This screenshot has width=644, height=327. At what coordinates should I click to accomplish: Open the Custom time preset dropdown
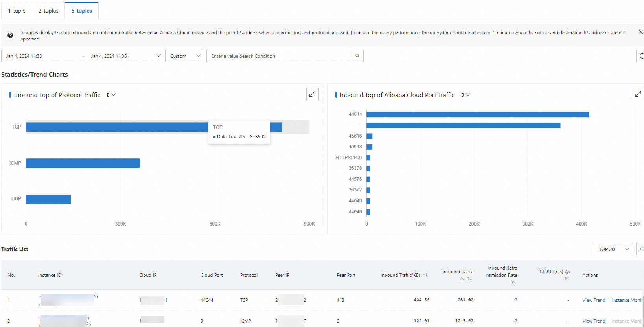[185, 56]
